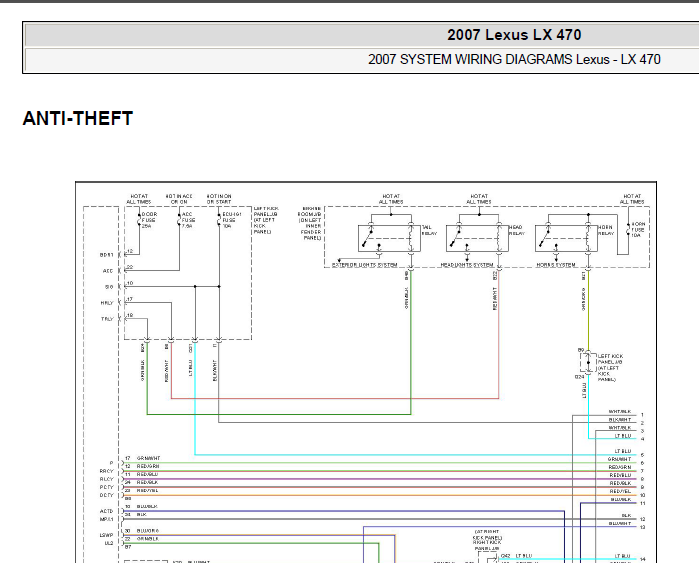Click the HEAD relay schematic box

[x=477, y=239]
